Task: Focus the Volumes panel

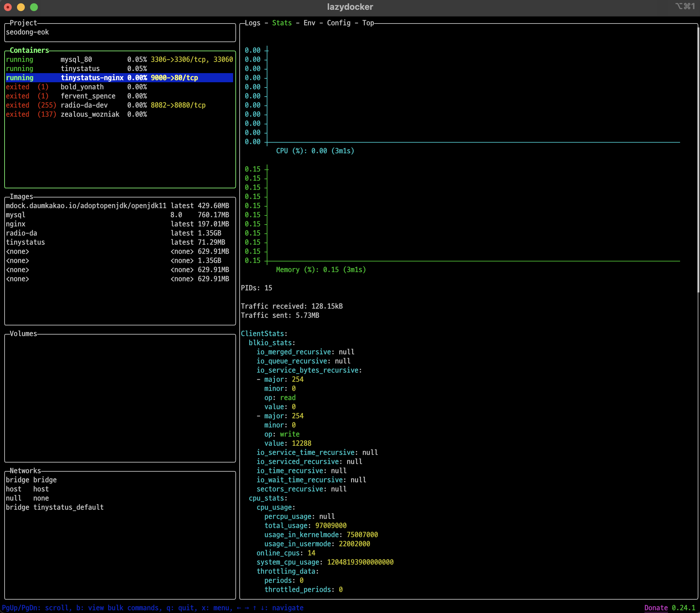Action: 120,397
